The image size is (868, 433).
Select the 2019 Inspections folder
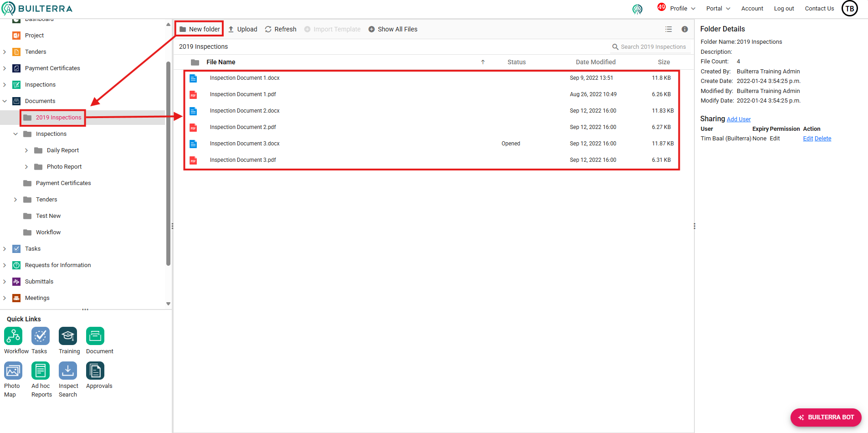pyautogui.click(x=59, y=118)
